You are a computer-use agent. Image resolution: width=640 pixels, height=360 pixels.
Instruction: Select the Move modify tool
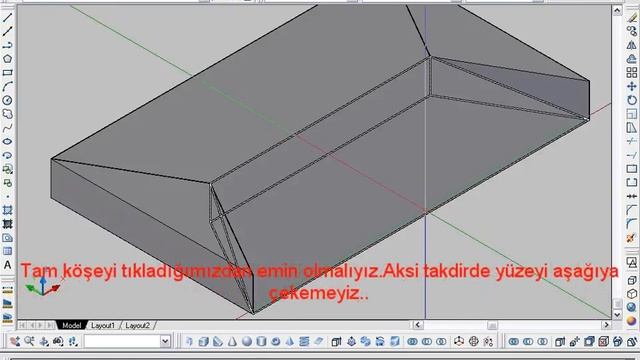pyautogui.click(x=632, y=87)
